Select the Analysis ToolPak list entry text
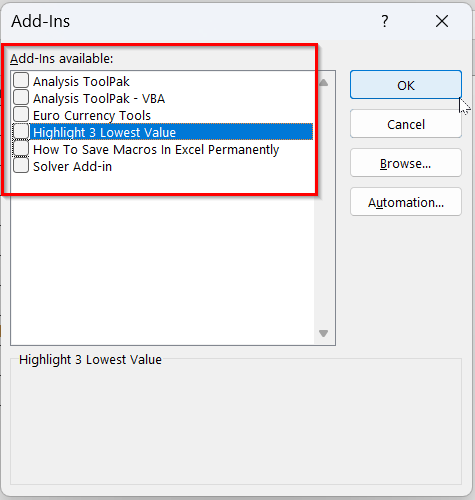This screenshot has height=500, width=475. point(81,82)
